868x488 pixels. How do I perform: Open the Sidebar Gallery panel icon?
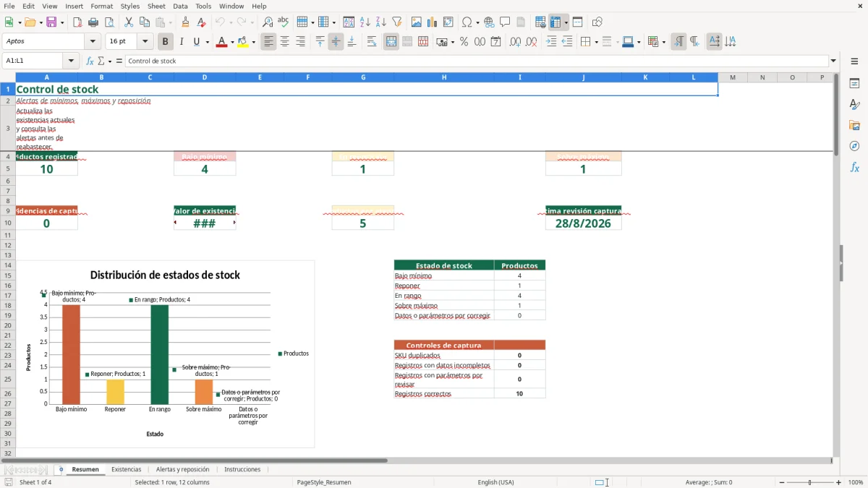[854, 126]
